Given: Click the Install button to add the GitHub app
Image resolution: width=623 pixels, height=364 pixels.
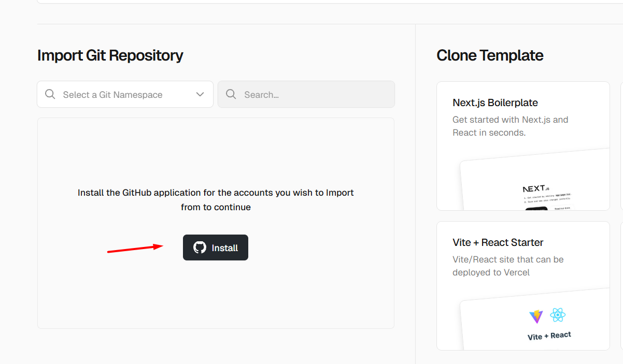Looking at the screenshot, I should pos(215,247).
